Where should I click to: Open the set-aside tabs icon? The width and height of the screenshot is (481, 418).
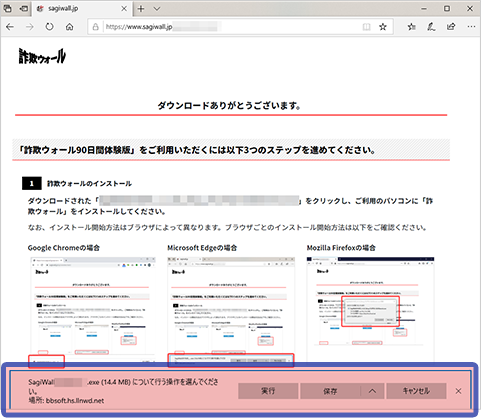pyautogui.click(x=7, y=9)
